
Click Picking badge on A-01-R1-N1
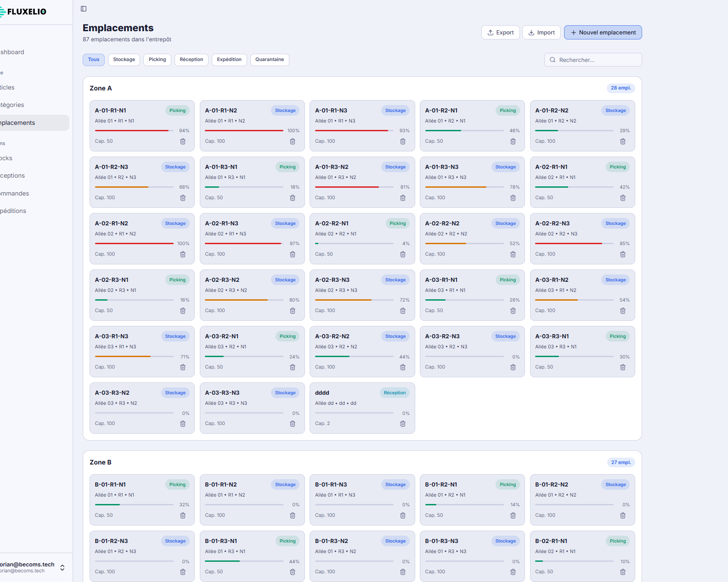click(x=177, y=111)
